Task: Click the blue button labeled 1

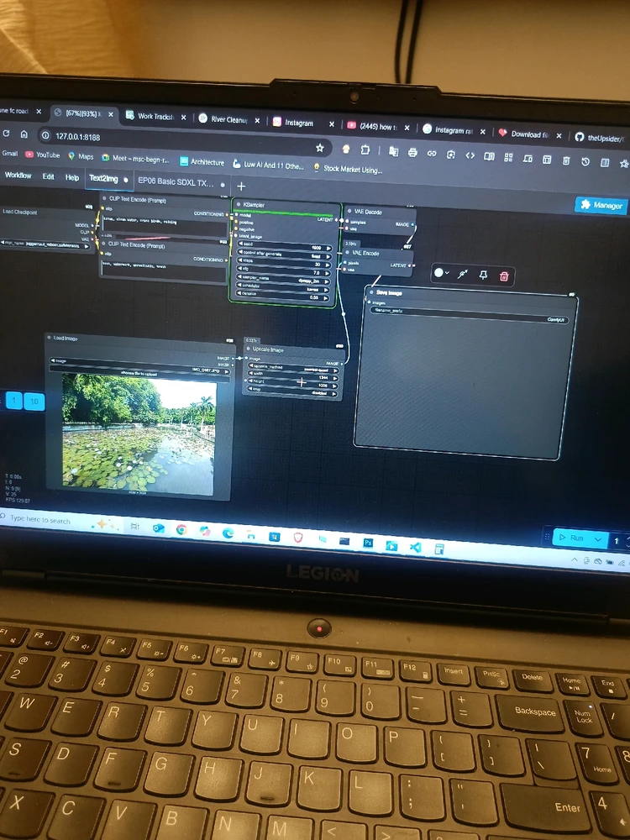Action: point(14,400)
